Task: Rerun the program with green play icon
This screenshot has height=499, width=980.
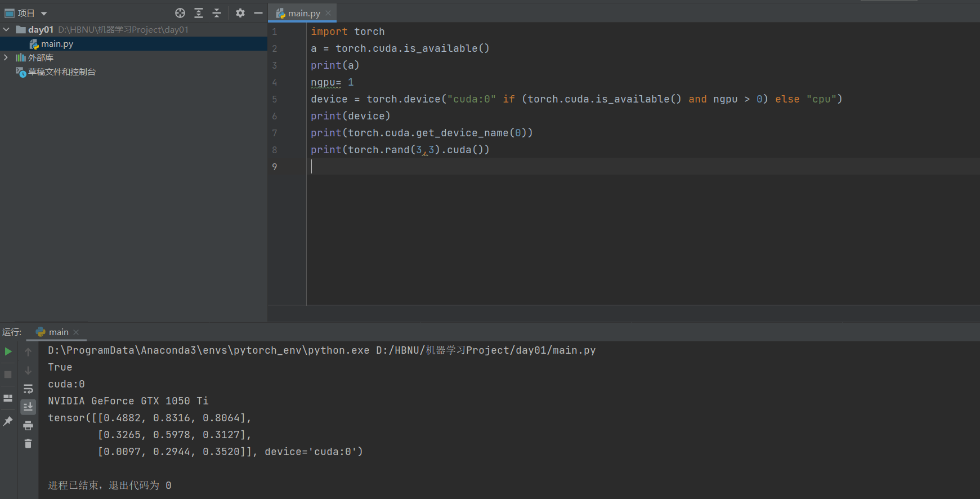Action: [8, 351]
